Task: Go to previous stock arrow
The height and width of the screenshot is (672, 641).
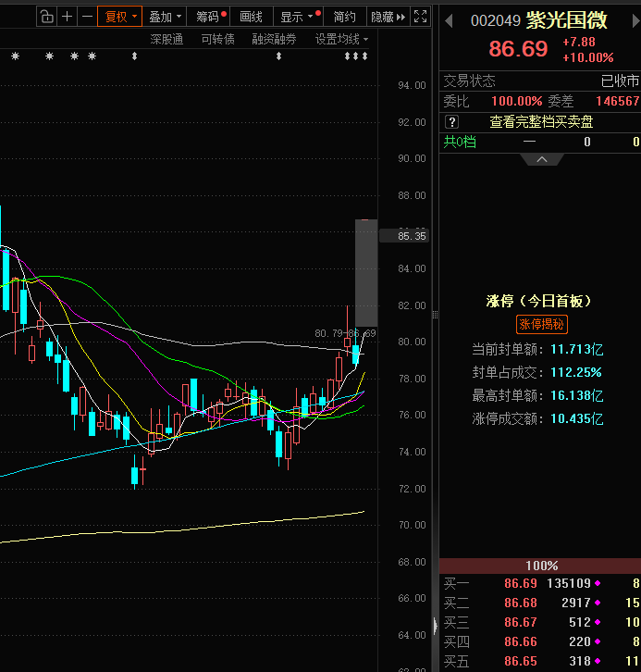Action: coord(449,21)
